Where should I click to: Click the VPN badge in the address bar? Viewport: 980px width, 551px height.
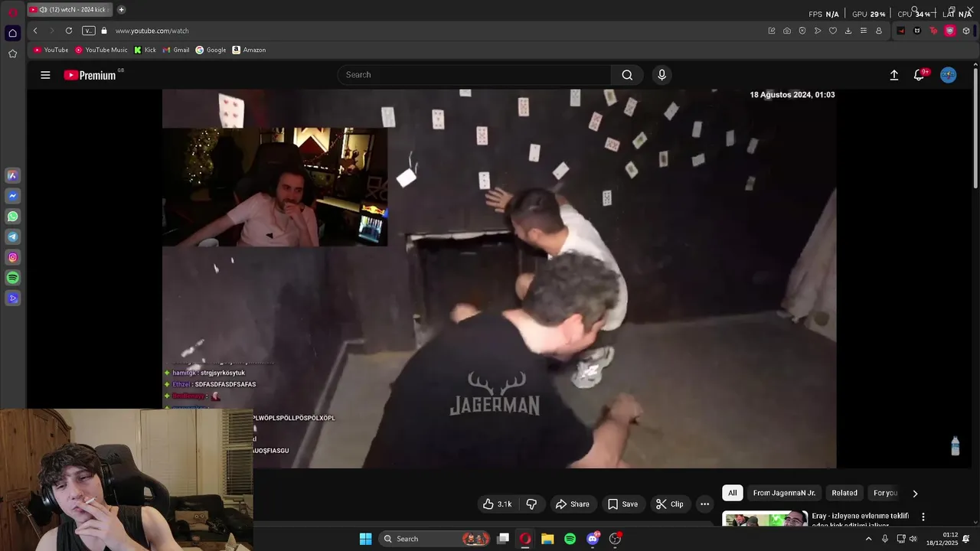(x=88, y=31)
